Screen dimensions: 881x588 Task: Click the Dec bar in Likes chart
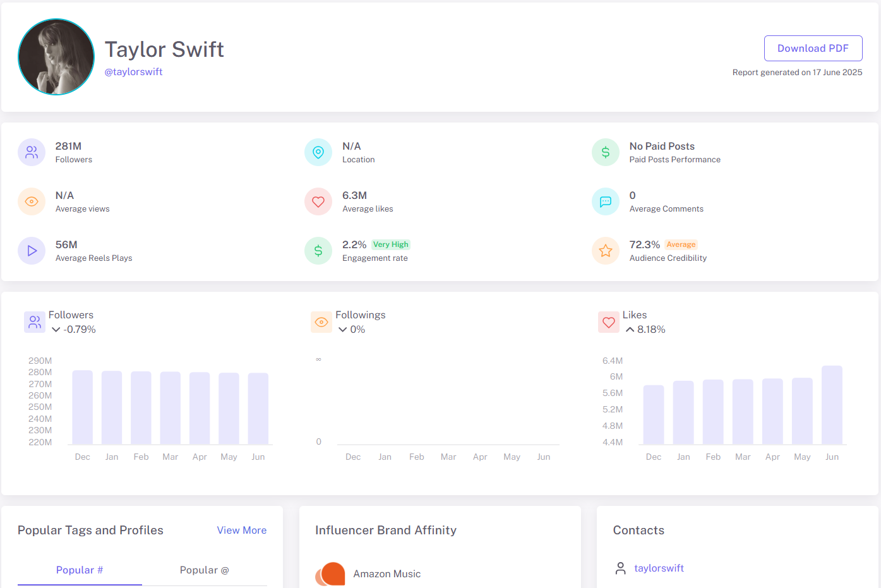point(654,415)
